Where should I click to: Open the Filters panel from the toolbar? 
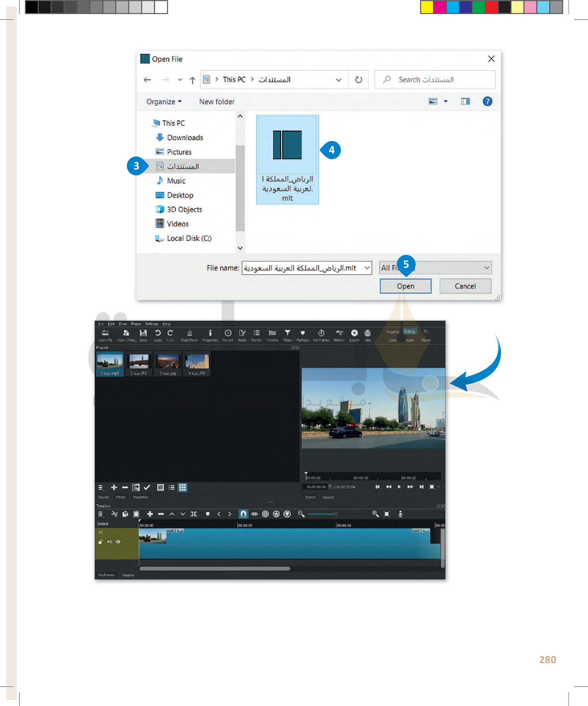pos(287,334)
